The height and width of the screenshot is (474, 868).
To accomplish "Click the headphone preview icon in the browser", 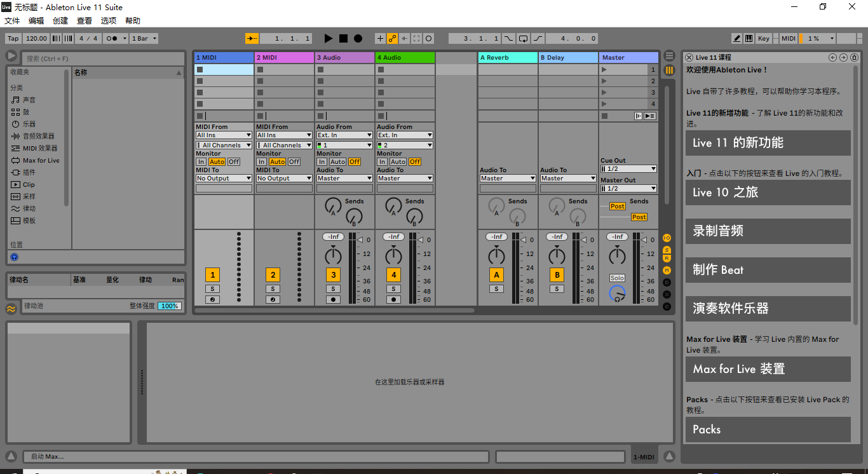I will click(14, 257).
